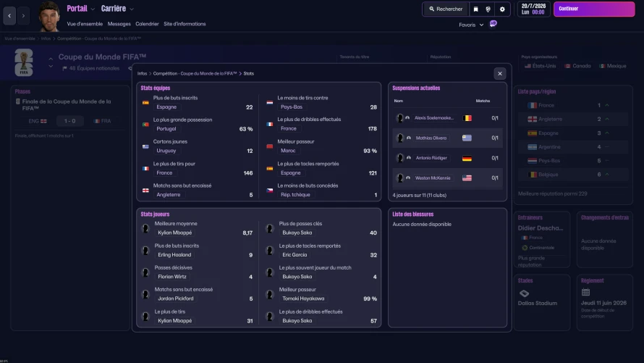This screenshot has width=644, height=363.
Task: Click player silhouette icon beside Erling Haaland
Action: pyautogui.click(x=145, y=251)
